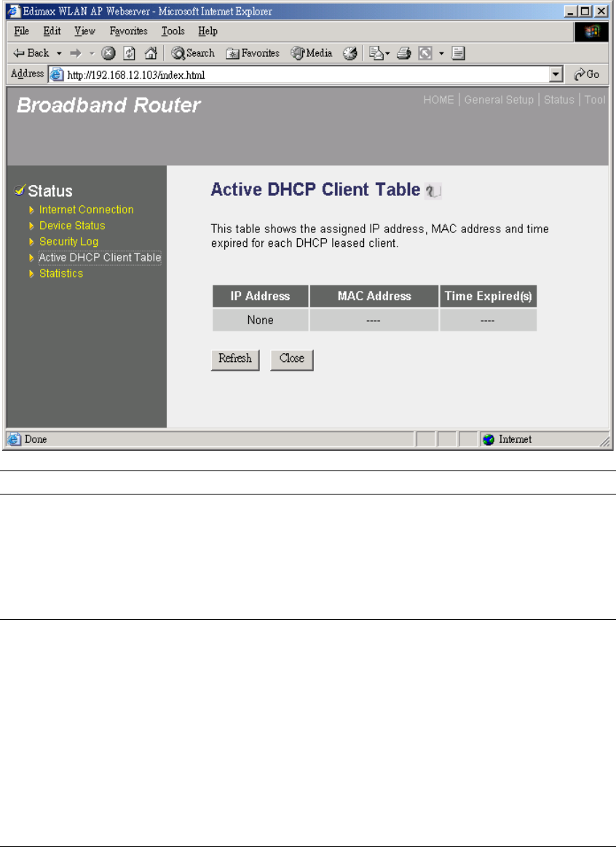Click the Done status text
The width and height of the screenshot is (616, 847).
point(36,439)
